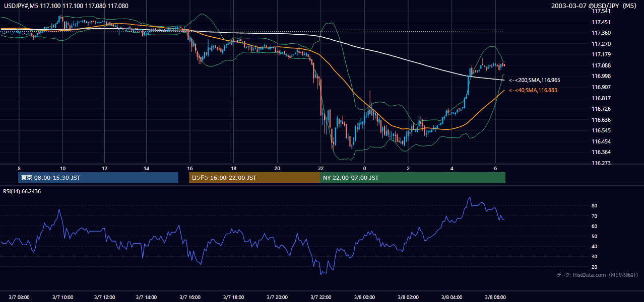Screen dimensions: 644x302
Task: Click the 3/7 18:00 date label
Action: pyautogui.click(x=234, y=297)
